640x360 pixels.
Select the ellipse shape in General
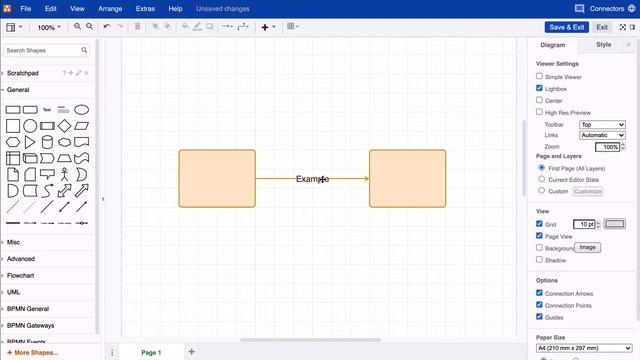(81, 110)
